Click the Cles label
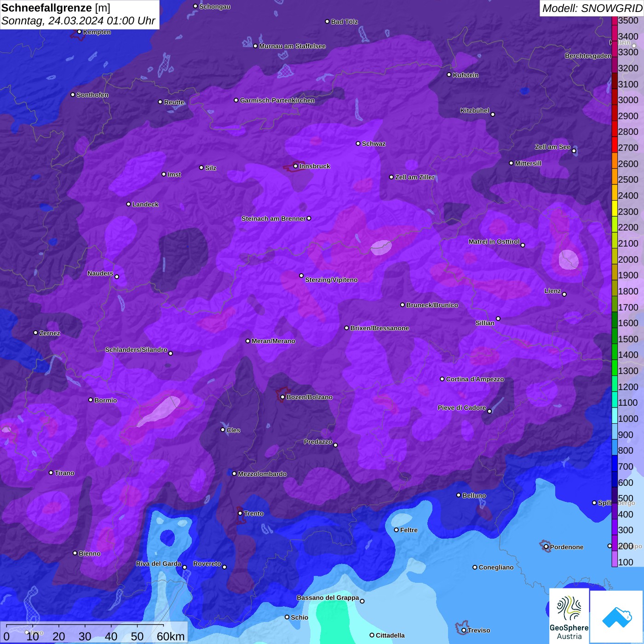This screenshot has width=644, height=644. click(233, 430)
